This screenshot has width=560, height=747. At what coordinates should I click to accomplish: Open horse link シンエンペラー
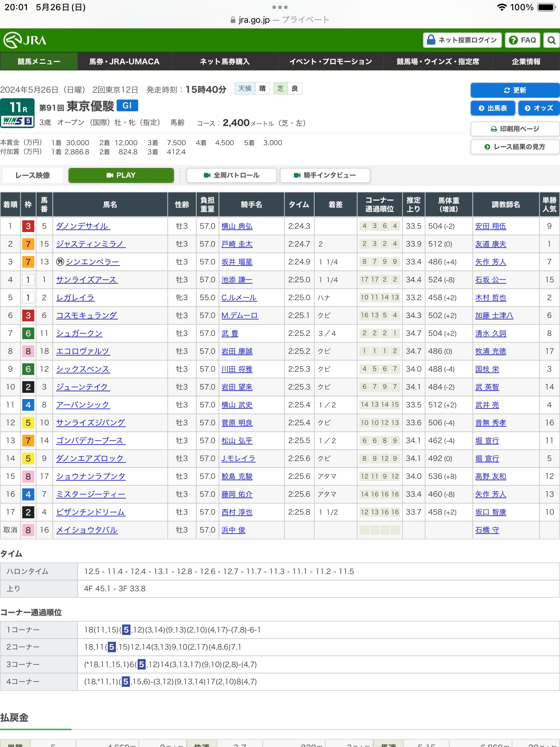[x=93, y=262]
